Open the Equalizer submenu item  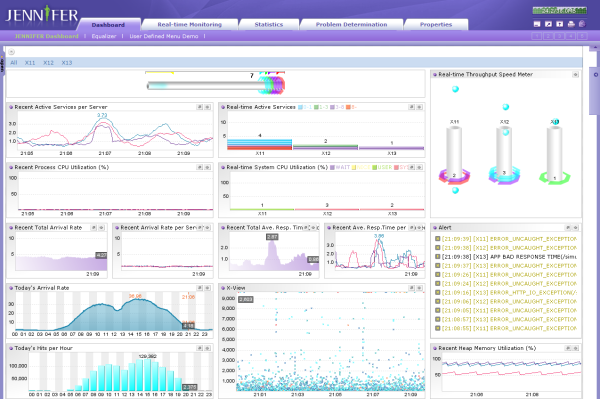pos(104,36)
